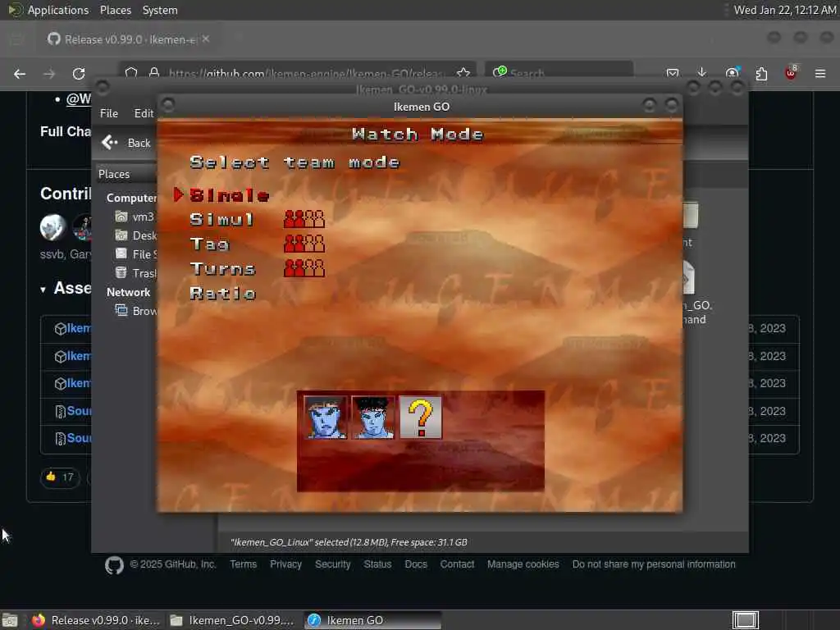Screen dimensions: 840x630
Task: Open GitHub Terms link in footer
Action: click(243, 564)
